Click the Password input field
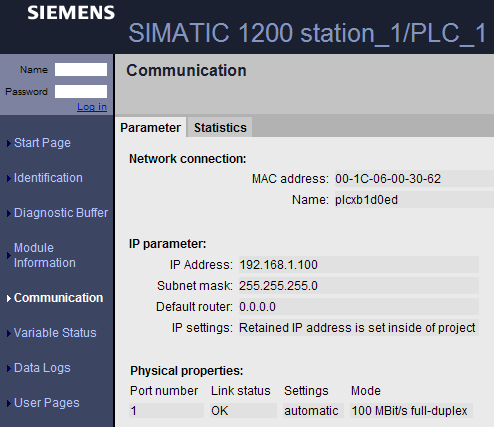The height and width of the screenshot is (427, 494). click(81, 91)
